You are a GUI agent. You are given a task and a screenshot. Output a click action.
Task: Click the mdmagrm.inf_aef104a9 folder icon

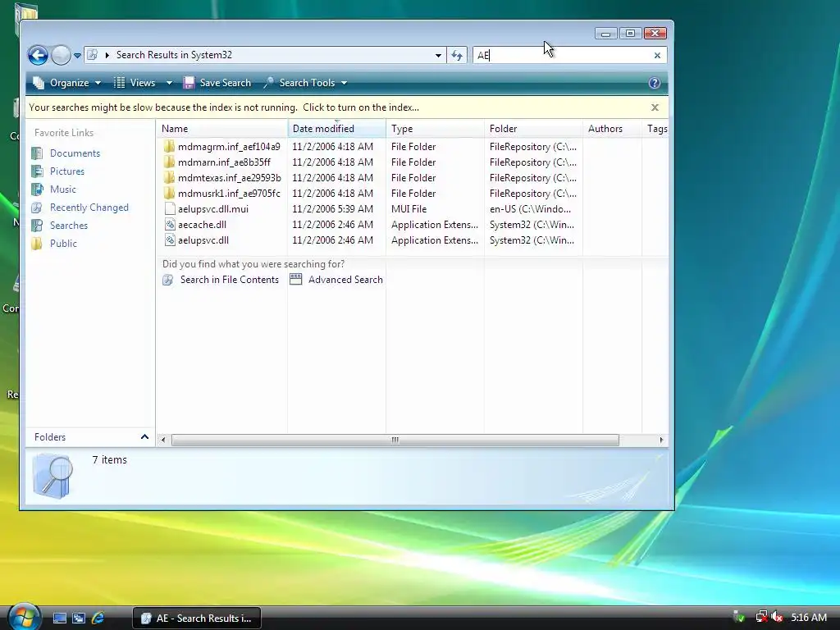coord(169,147)
